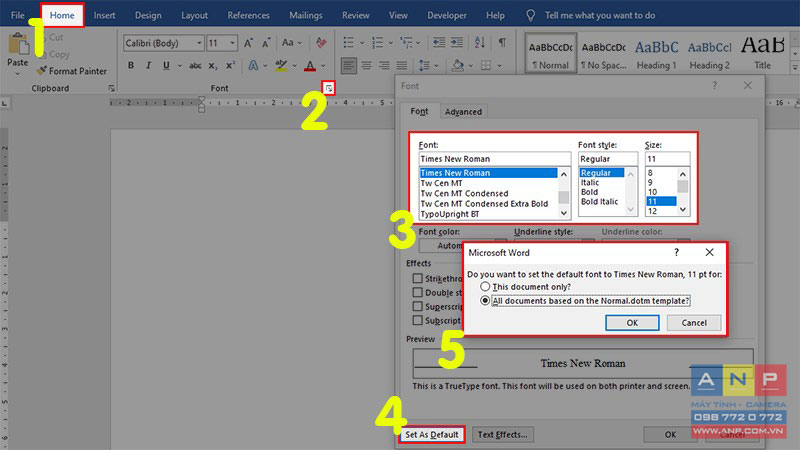Click the Format Painter tool
The image size is (800, 450).
coord(71,71)
